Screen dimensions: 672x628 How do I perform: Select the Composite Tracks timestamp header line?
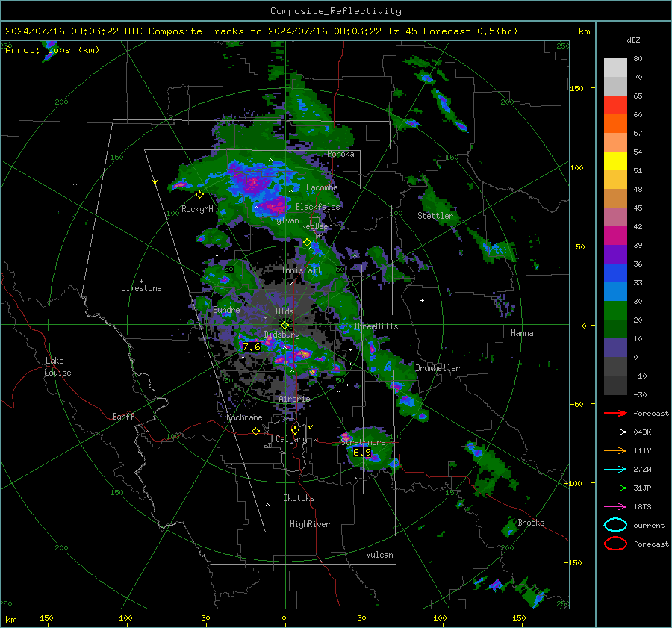[x=261, y=31]
